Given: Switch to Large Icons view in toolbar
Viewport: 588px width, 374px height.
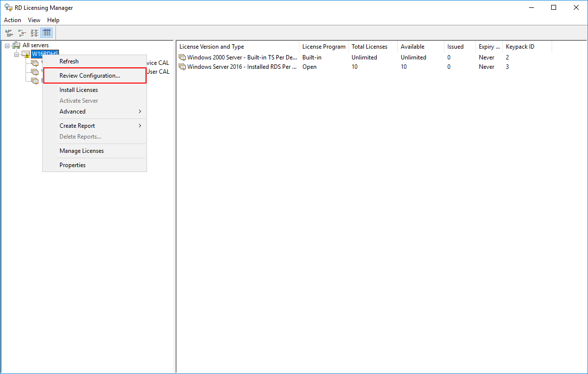Looking at the screenshot, I should pyautogui.click(x=9, y=33).
